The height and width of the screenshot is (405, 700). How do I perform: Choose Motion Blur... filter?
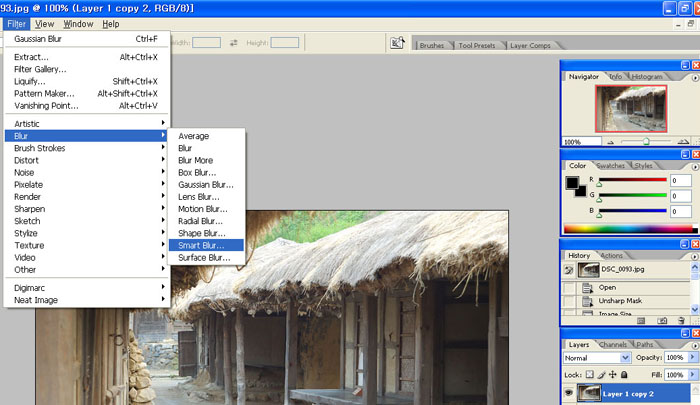(x=206, y=209)
